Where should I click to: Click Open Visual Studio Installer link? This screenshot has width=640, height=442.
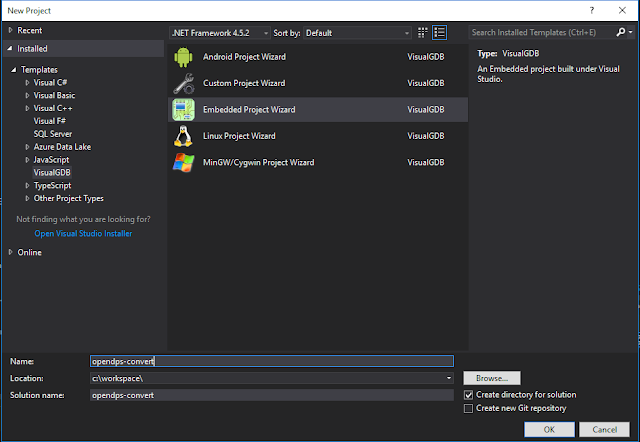pos(83,233)
